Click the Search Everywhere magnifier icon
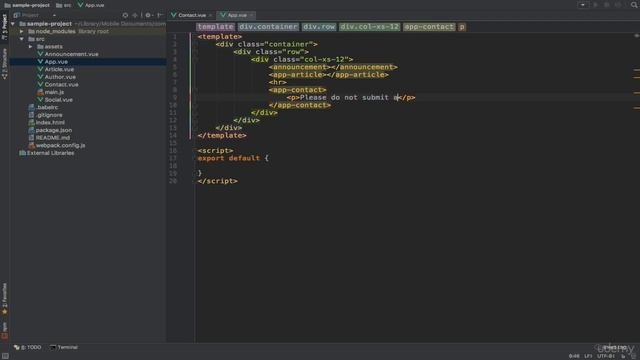The width and height of the screenshot is (640, 360). pyautogui.click(x=634, y=5)
